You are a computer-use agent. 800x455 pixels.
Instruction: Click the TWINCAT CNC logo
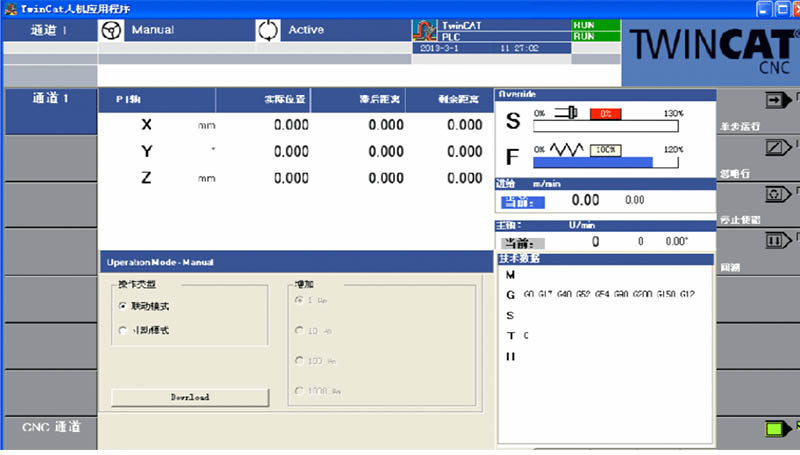(713, 51)
